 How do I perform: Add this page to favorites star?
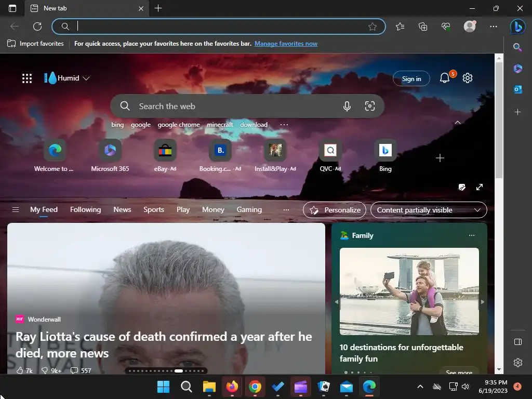(373, 26)
